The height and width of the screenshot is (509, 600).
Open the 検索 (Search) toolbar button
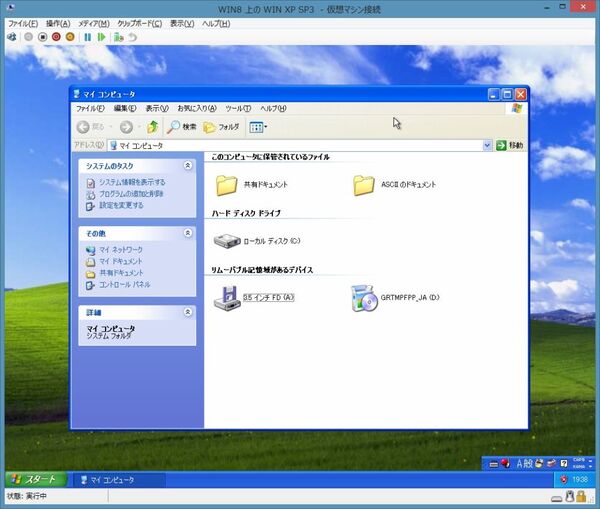click(181, 127)
